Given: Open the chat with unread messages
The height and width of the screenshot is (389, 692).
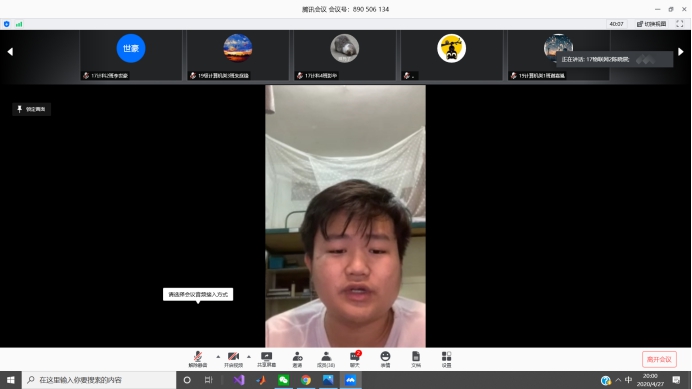Looking at the screenshot, I should pyautogui.click(x=355, y=359).
